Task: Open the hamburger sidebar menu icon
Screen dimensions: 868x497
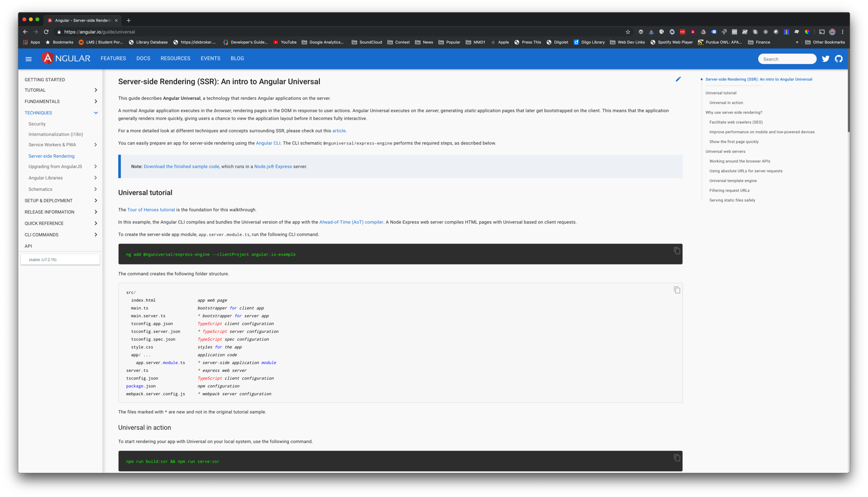Action: pyautogui.click(x=28, y=59)
